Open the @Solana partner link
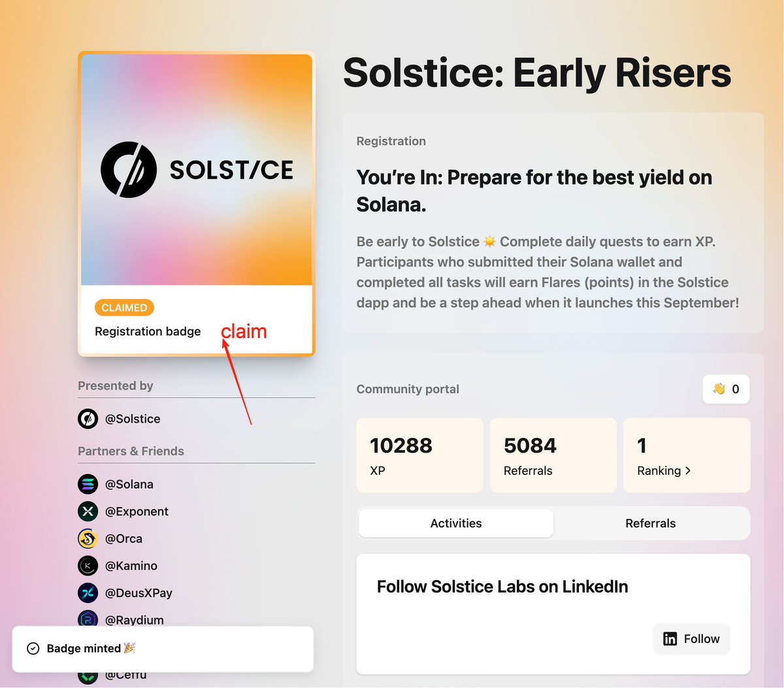The image size is (784, 688). coord(129,484)
